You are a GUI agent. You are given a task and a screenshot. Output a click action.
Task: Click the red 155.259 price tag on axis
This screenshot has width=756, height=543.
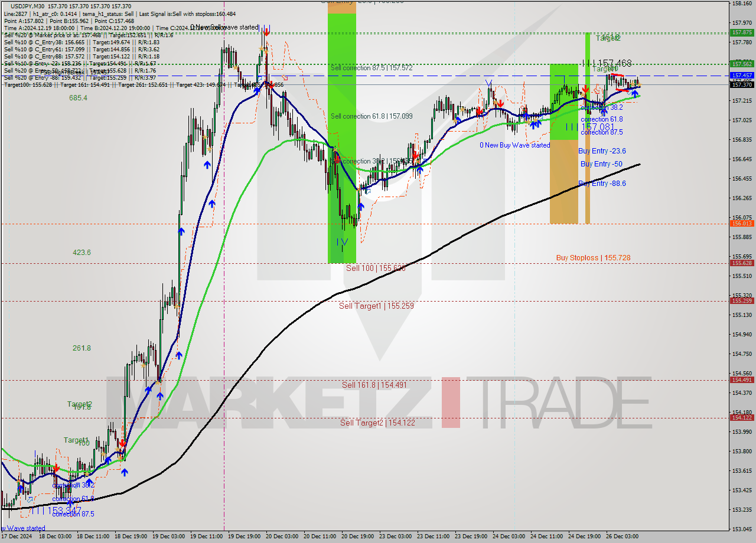click(742, 301)
